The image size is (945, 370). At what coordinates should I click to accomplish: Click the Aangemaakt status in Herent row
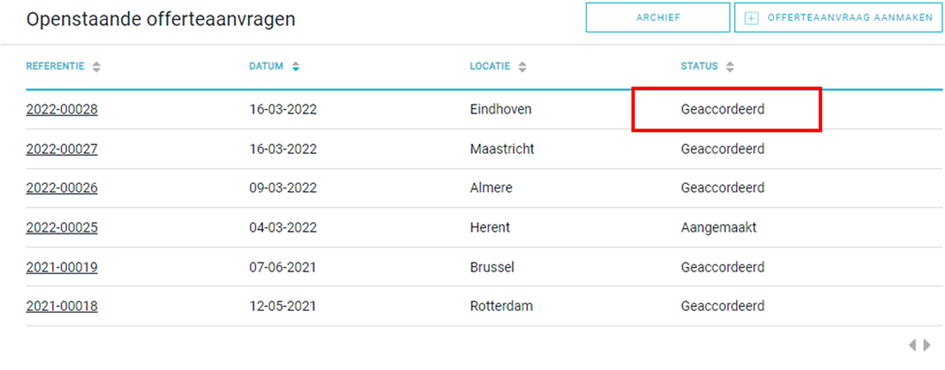pos(718,228)
